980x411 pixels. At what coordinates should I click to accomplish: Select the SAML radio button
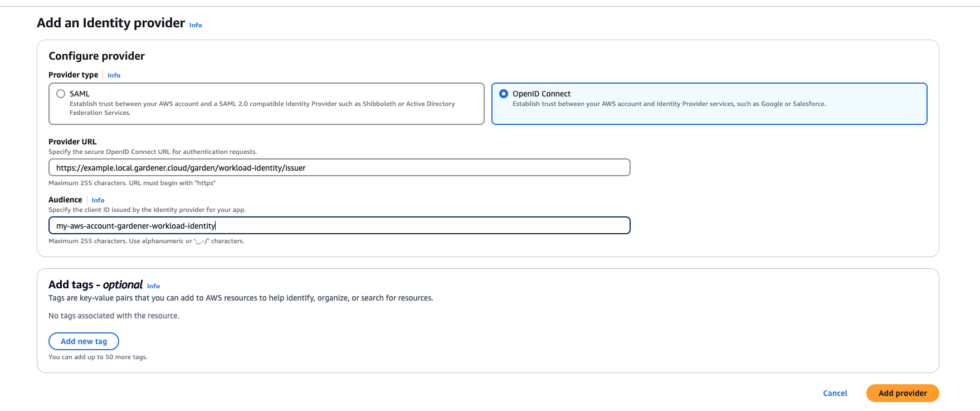coord(61,94)
